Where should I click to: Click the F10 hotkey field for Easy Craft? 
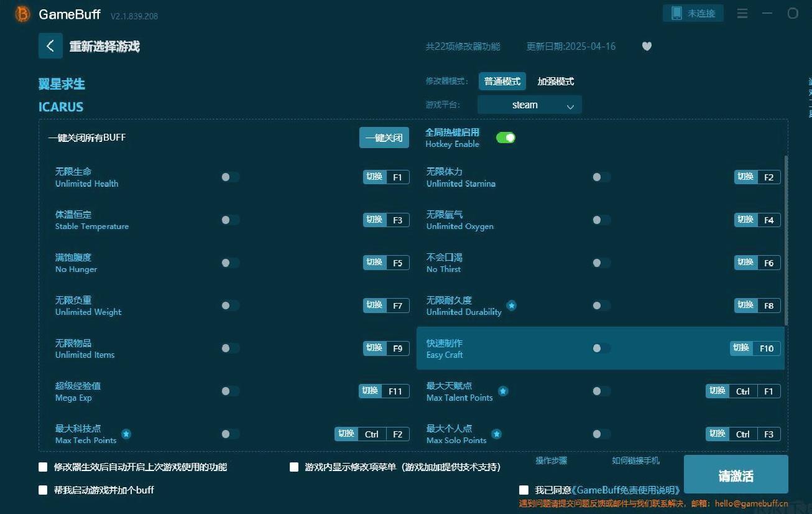[x=767, y=348]
